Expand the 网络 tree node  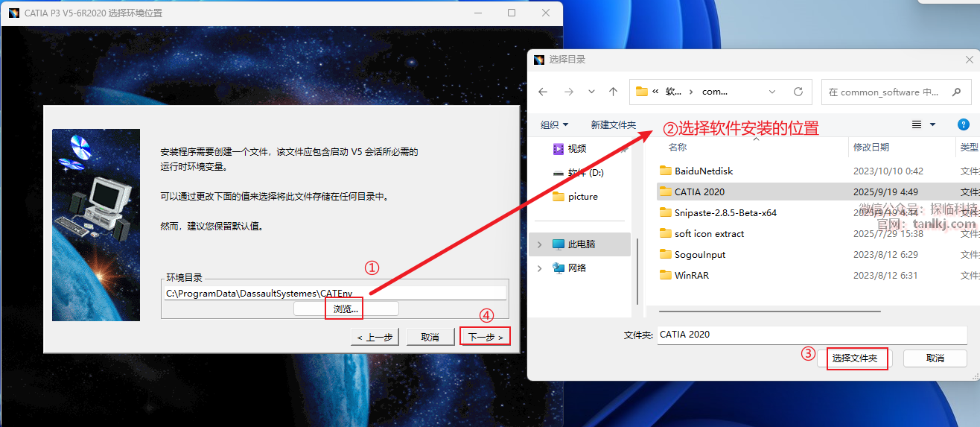pyautogui.click(x=540, y=268)
